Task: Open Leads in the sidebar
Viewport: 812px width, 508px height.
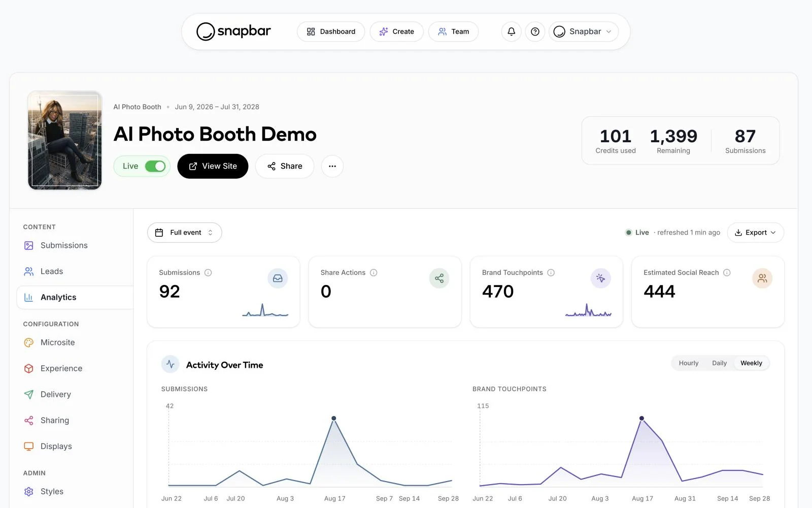Action: [x=75, y=271]
